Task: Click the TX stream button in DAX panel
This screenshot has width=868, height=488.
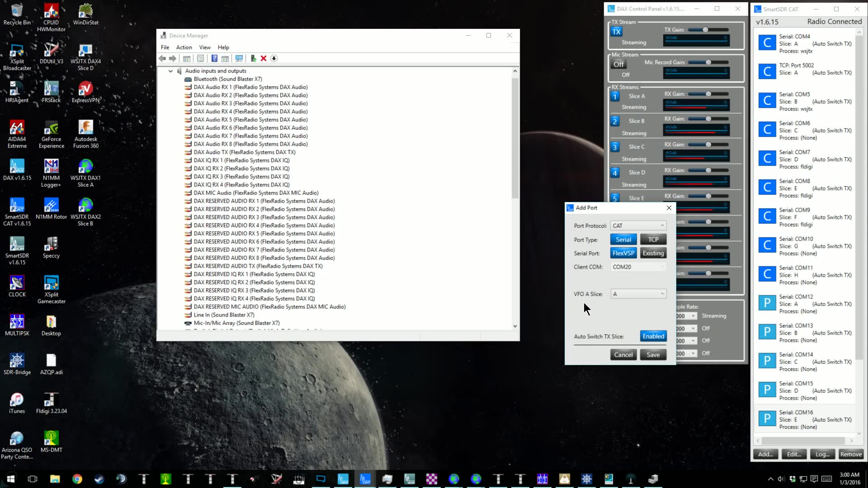Action: pyautogui.click(x=616, y=31)
